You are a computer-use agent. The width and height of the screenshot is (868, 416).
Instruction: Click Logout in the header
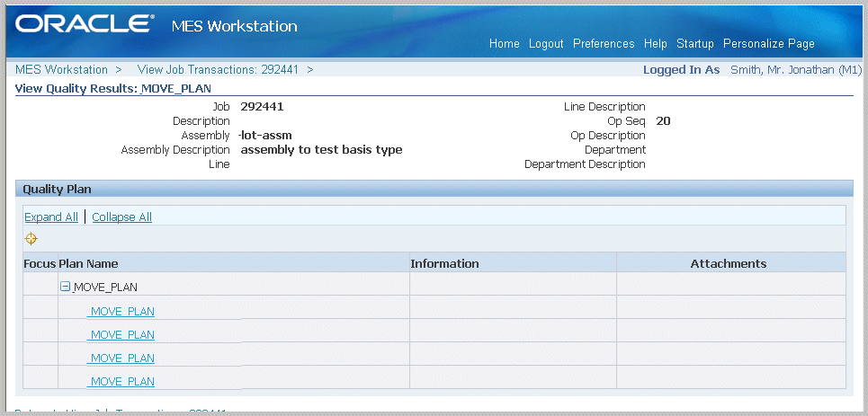(x=546, y=44)
